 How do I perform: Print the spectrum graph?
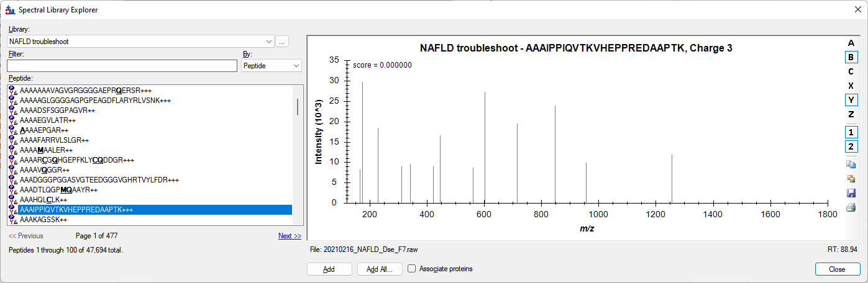(x=851, y=207)
